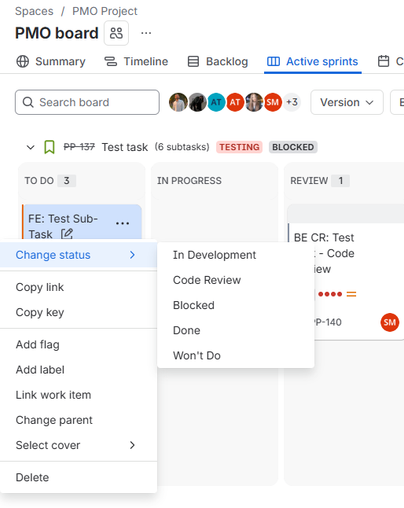Open the board's more actions ellipsis
The image size is (404, 508).
click(x=146, y=33)
